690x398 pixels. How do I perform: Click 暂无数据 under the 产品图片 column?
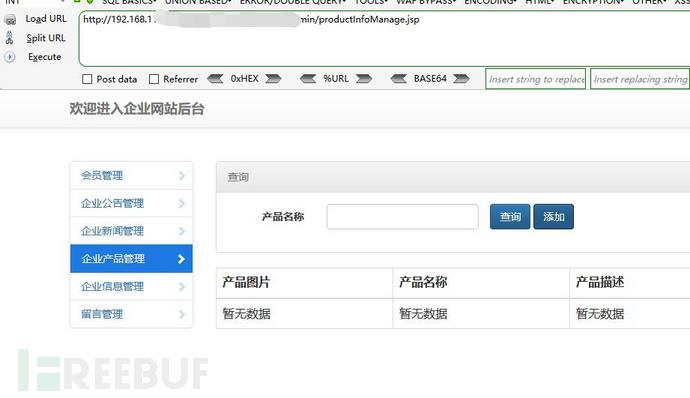246,314
